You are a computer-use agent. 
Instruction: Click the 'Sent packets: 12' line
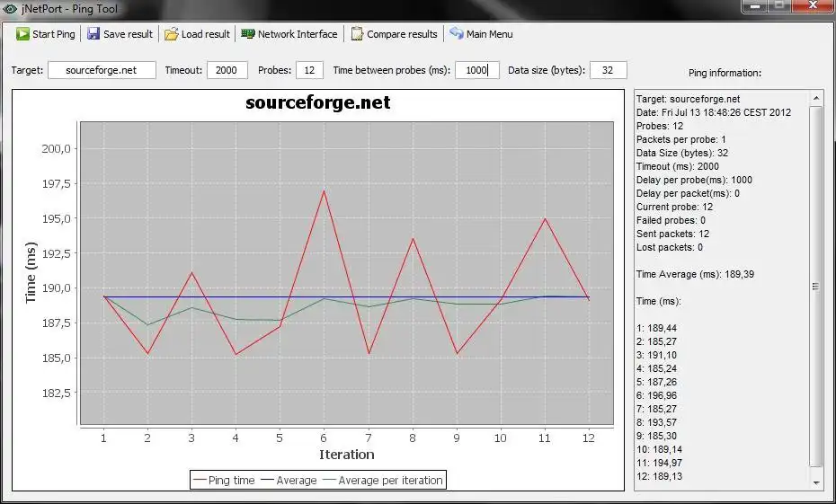coord(673,234)
